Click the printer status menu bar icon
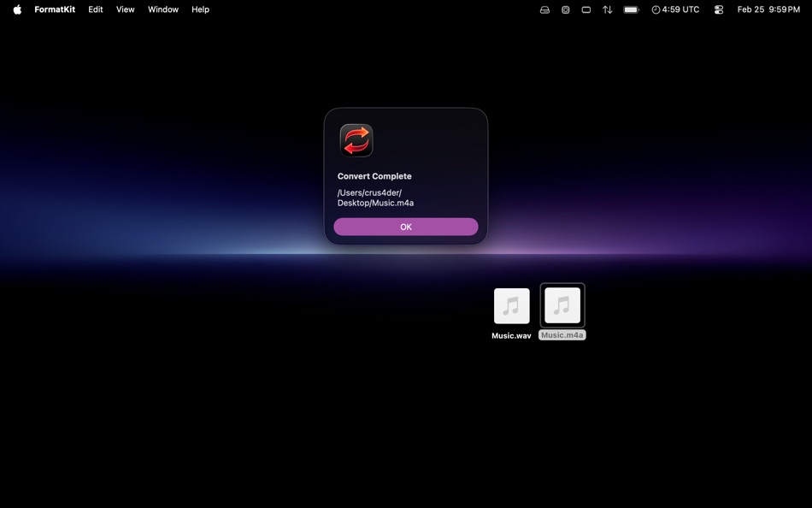 pyautogui.click(x=544, y=9)
